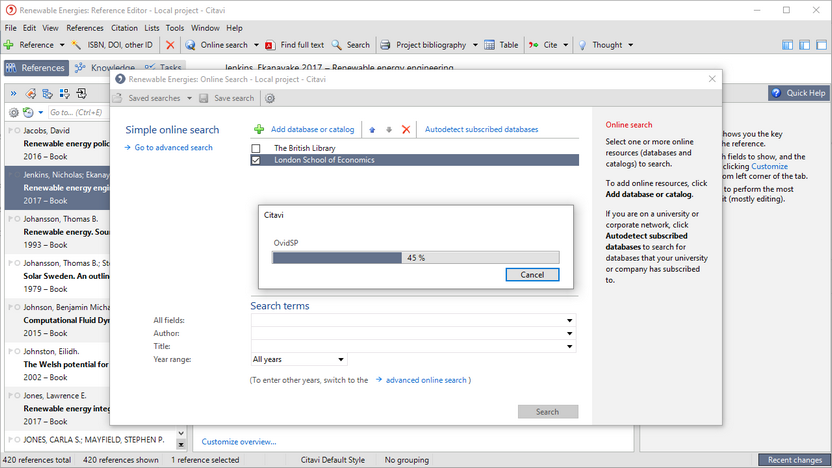Viewport: 832px width, 468px height.
Task: Open the Cite dropdown arrow
Action: [566, 45]
